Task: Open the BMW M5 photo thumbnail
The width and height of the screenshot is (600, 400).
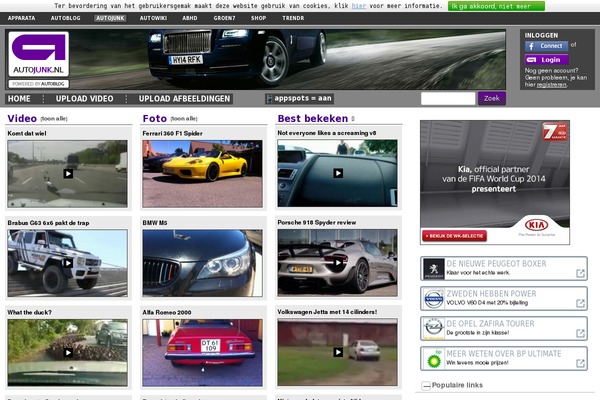Action: [x=202, y=263]
